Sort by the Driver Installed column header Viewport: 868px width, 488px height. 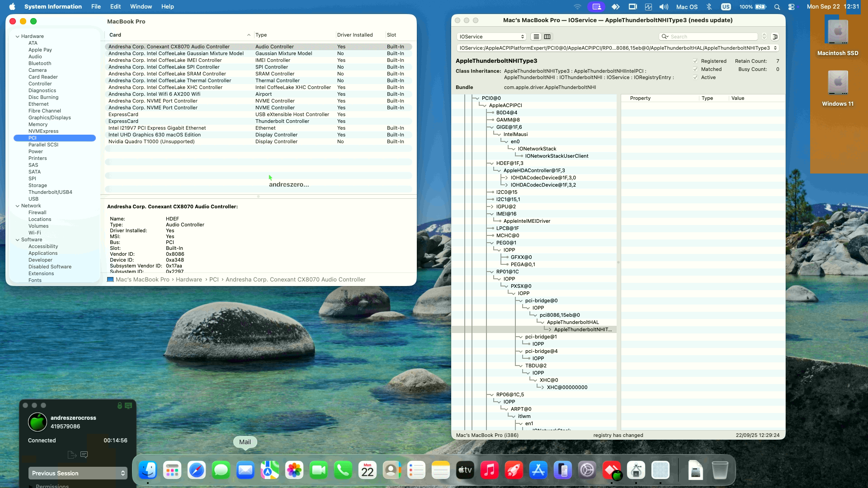pos(360,35)
